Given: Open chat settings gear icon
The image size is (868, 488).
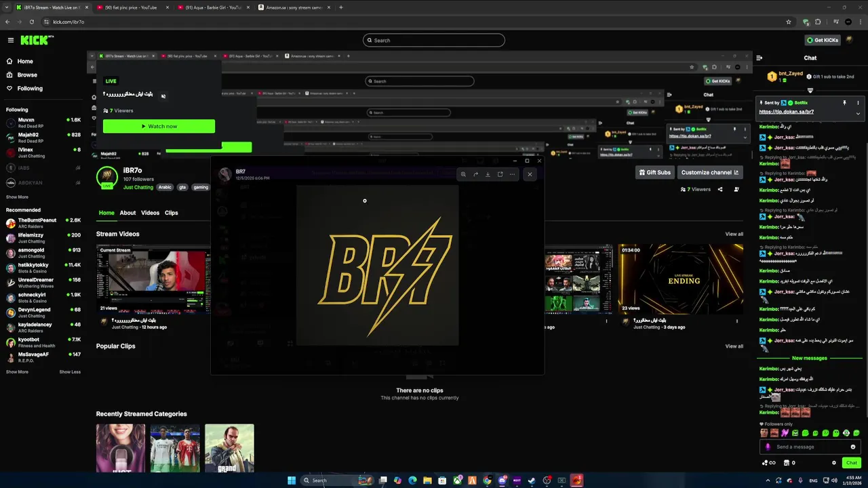Looking at the screenshot, I should pyautogui.click(x=834, y=463).
